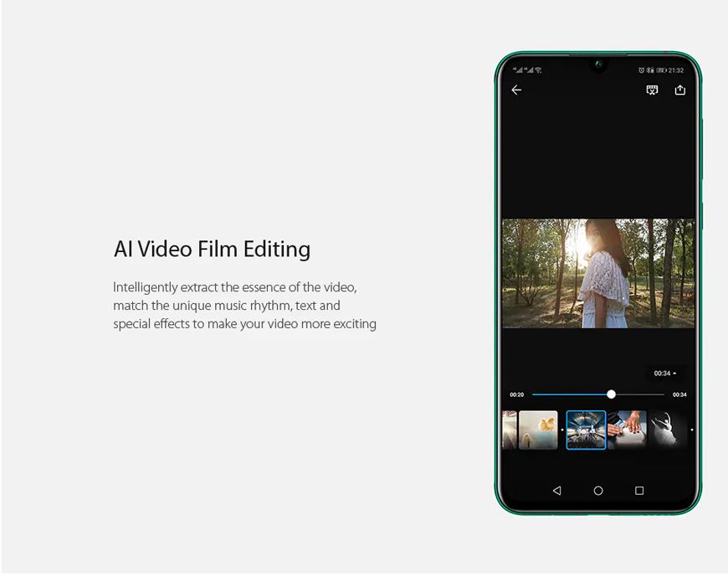Click the alarm icon in the status bar
The image size is (728, 587).
pyautogui.click(x=641, y=70)
